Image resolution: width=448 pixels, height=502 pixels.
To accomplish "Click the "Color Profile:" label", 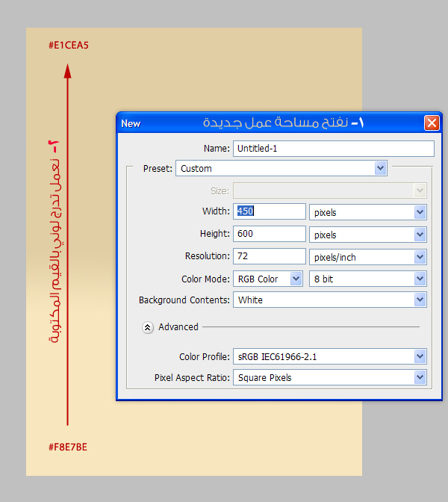I will [x=205, y=356].
